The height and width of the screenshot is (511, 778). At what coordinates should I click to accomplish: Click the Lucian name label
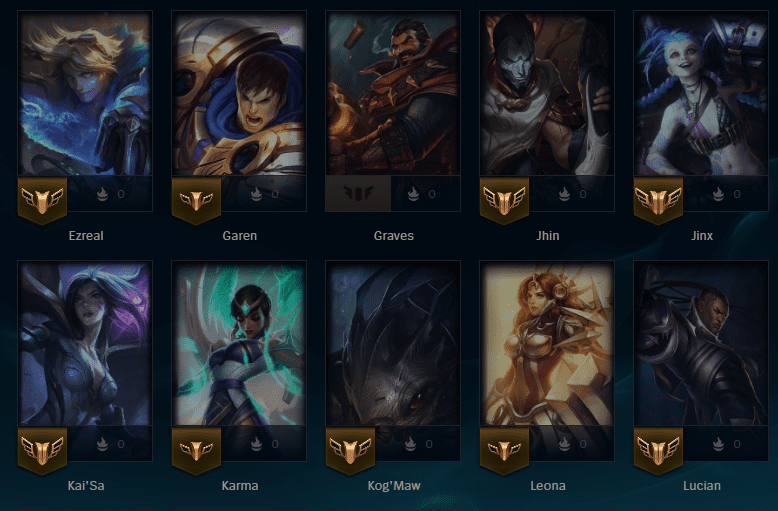pyautogui.click(x=702, y=486)
